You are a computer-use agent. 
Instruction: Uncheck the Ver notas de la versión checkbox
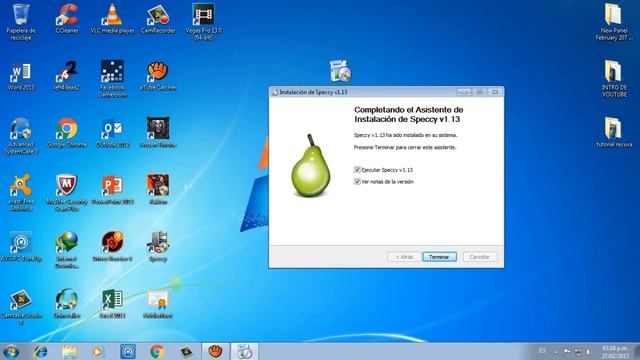click(357, 182)
